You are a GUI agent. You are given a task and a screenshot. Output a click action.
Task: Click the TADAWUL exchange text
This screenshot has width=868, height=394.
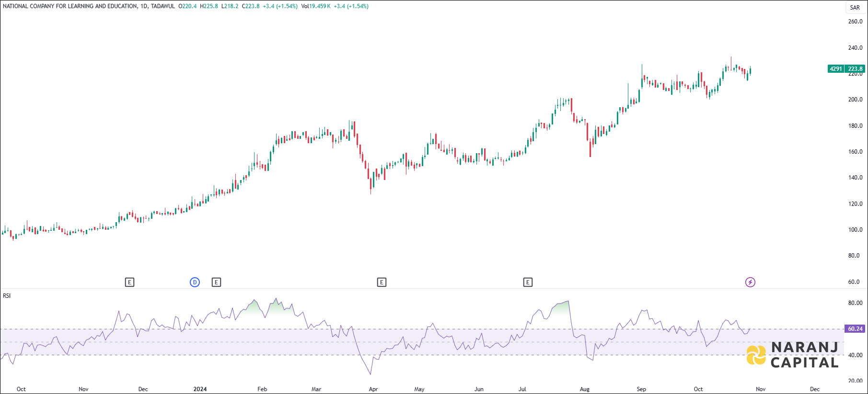(x=163, y=6)
